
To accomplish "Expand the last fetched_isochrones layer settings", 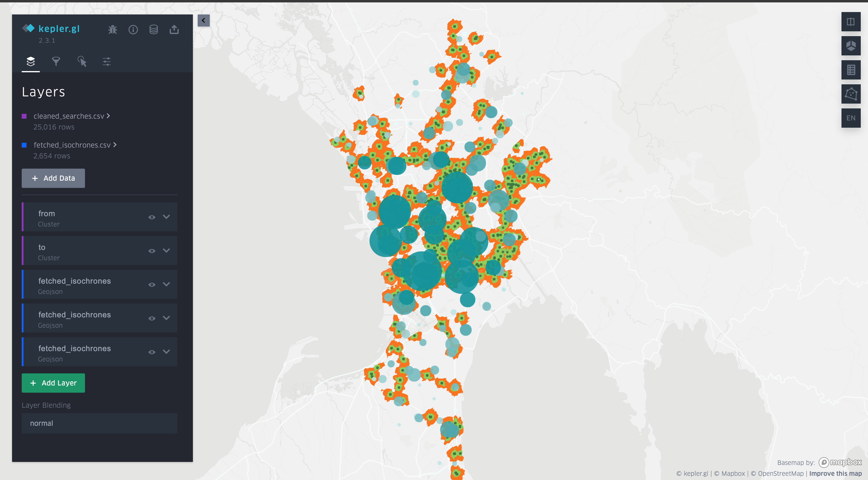I will [x=166, y=351].
